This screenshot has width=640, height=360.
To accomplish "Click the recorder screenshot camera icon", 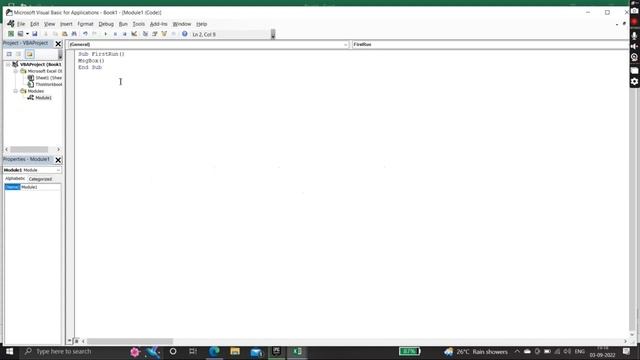I will click(634, 11).
